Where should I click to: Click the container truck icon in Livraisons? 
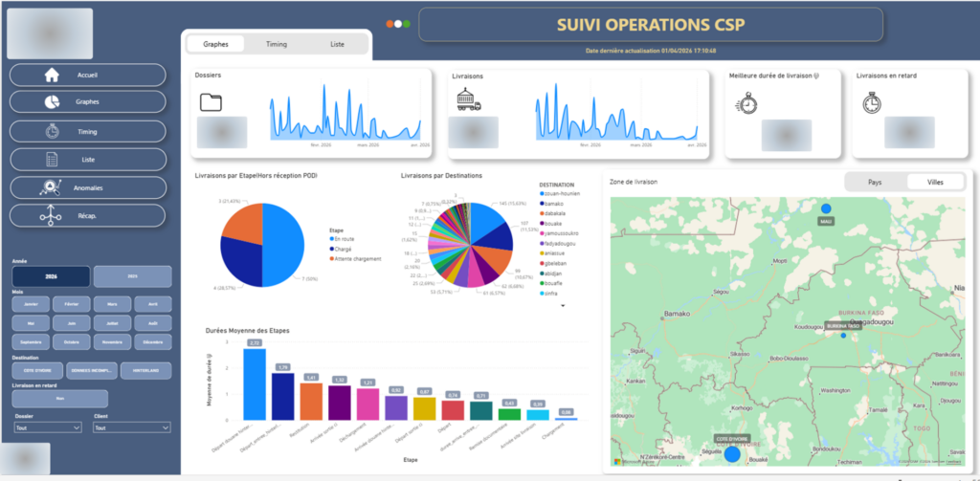[469, 99]
